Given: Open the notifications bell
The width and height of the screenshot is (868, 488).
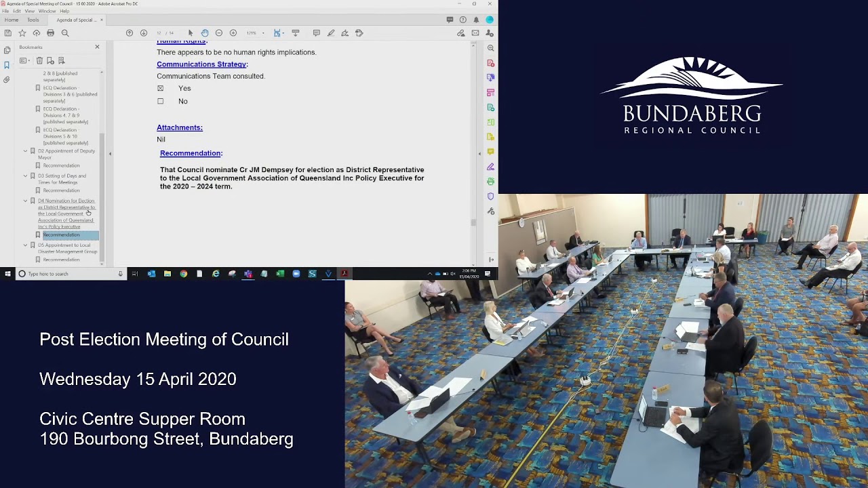Looking at the screenshot, I should tap(476, 20).
